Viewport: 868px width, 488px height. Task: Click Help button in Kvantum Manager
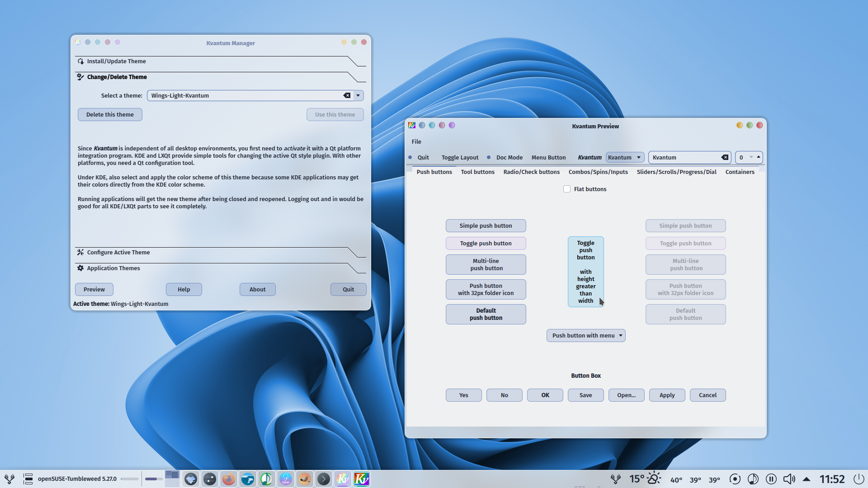pos(184,289)
